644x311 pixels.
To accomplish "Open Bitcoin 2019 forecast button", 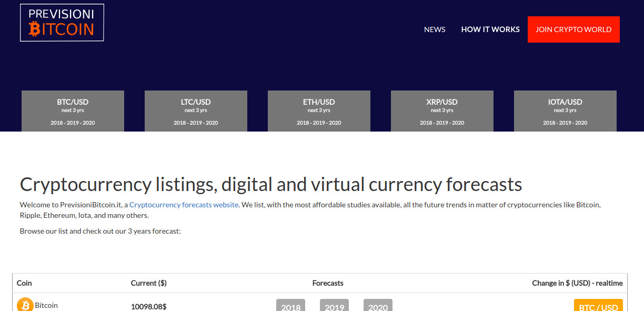I will coord(335,305).
